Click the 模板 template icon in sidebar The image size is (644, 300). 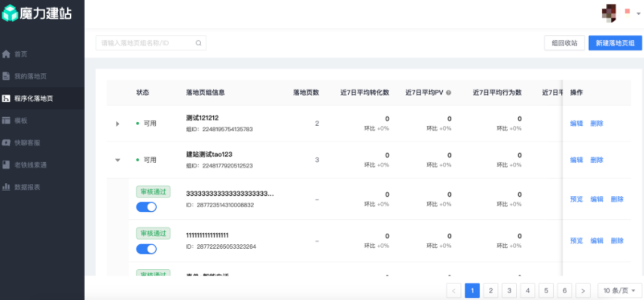[6, 121]
